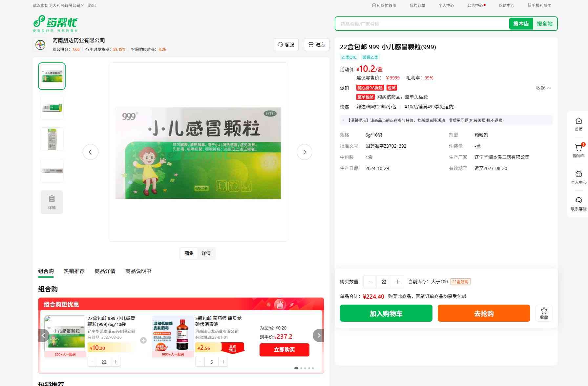Click the orange 去抢购 button
This screenshot has height=386, width=588.
pos(484,313)
